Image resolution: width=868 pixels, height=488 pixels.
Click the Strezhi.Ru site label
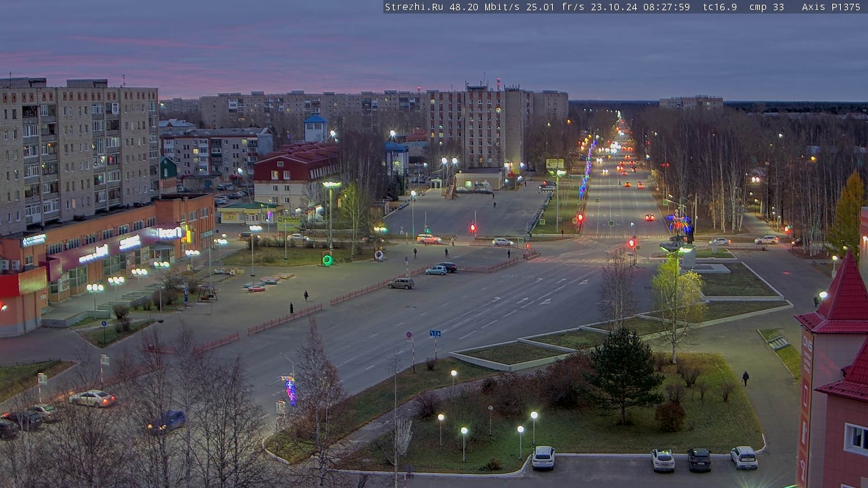click(414, 7)
